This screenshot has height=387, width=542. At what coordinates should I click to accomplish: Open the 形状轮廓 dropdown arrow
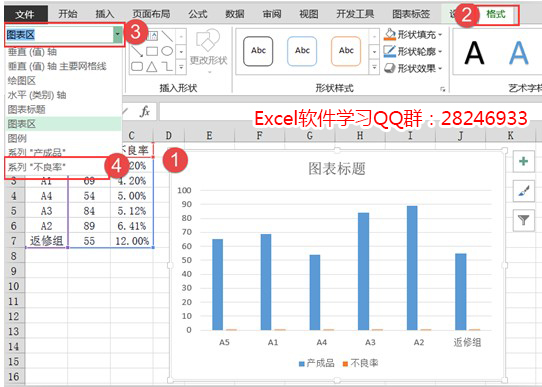pos(440,51)
